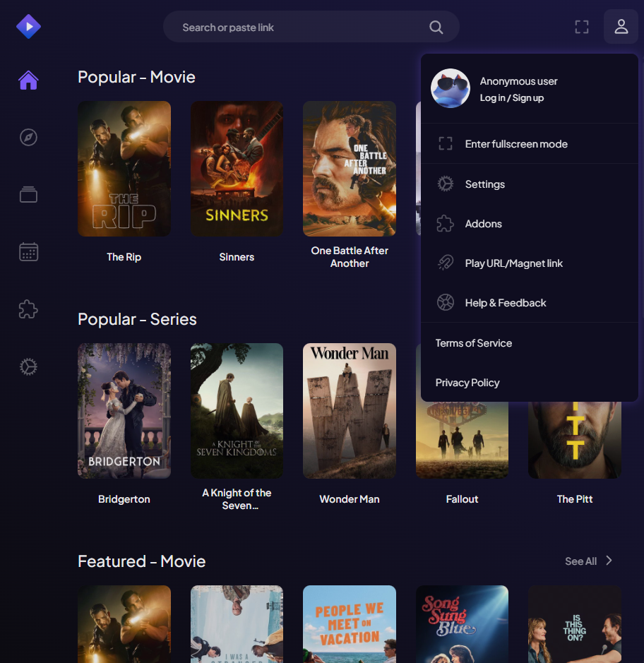Image resolution: width=644 pixels, height=663 pixels.
Task: Go to the Home board icon
Action: click(x=28, y=80)
